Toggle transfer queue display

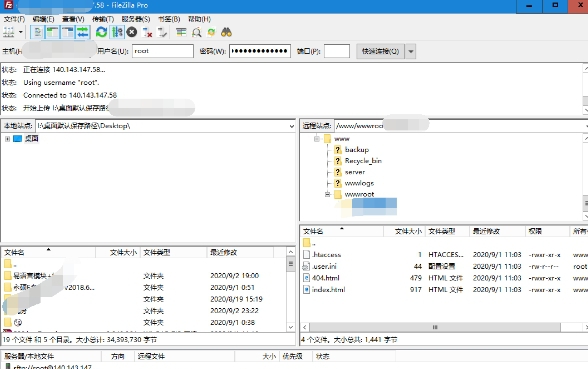pos(82,32)
